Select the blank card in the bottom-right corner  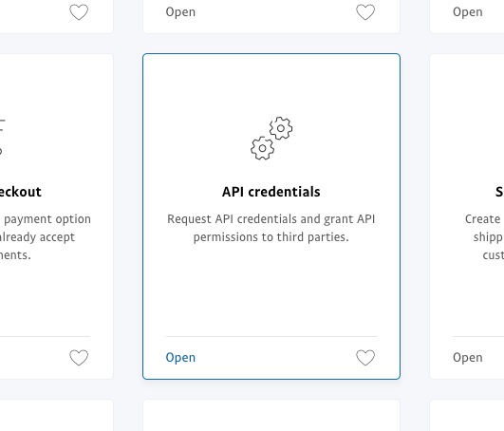(x=467, y=415)
